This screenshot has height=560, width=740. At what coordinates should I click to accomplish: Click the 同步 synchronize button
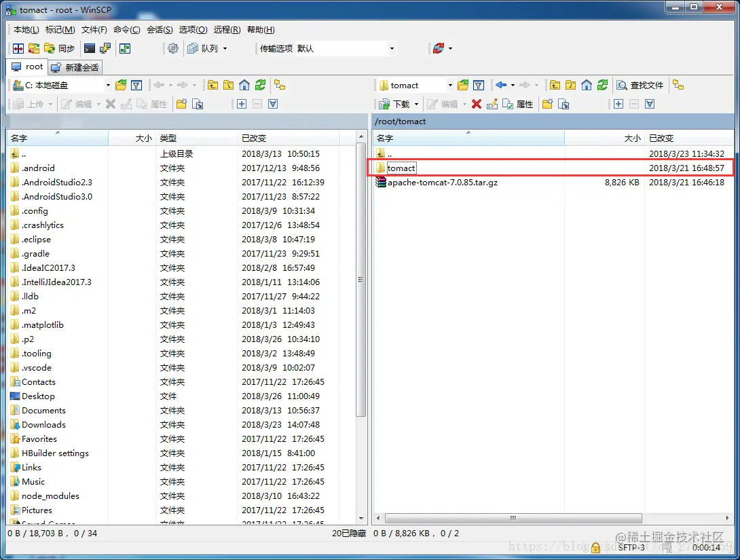coord(60,48)
